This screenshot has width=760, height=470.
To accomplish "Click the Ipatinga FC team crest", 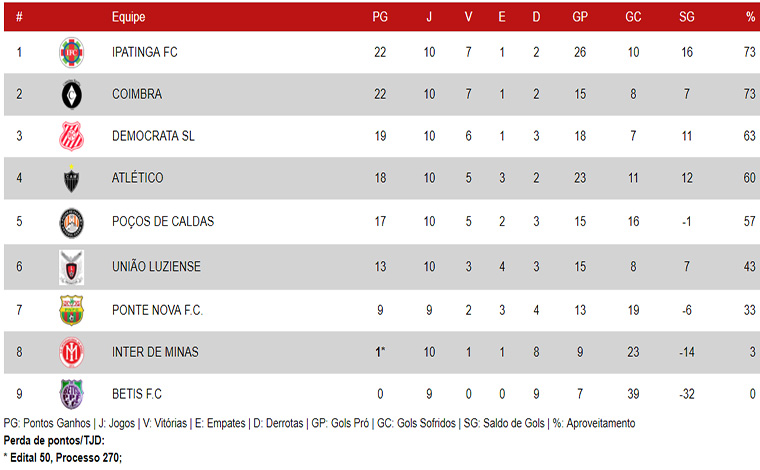I will [x=71, y=52].
